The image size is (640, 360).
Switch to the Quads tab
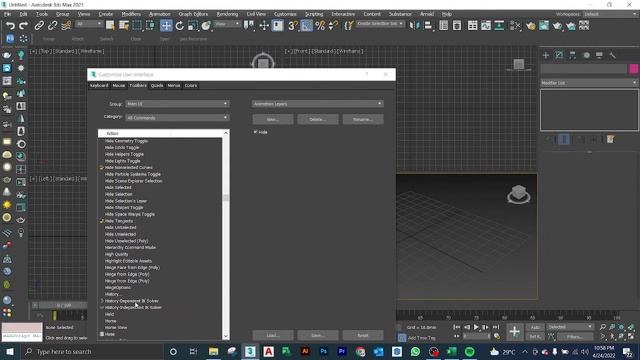click(x=157, y=86)
